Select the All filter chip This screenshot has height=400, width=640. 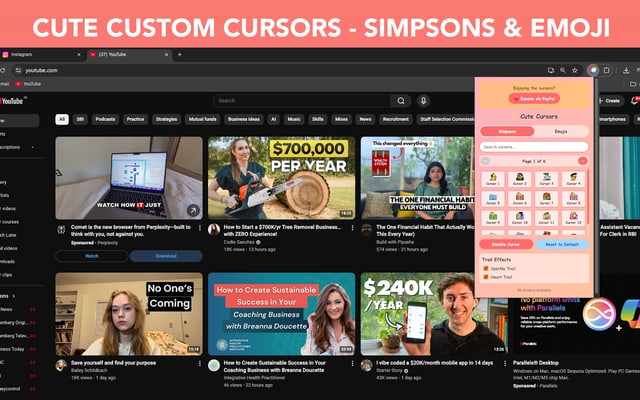[62, 119]
